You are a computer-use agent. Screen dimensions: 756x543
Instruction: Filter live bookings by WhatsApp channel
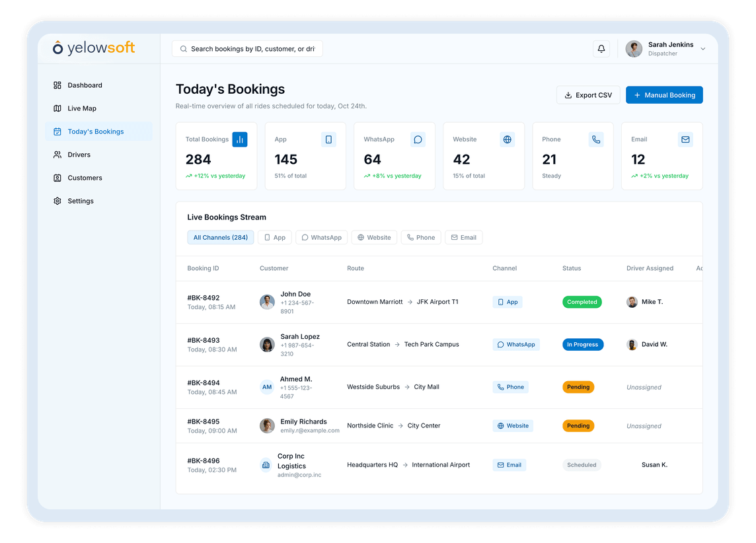pos(322,237)
